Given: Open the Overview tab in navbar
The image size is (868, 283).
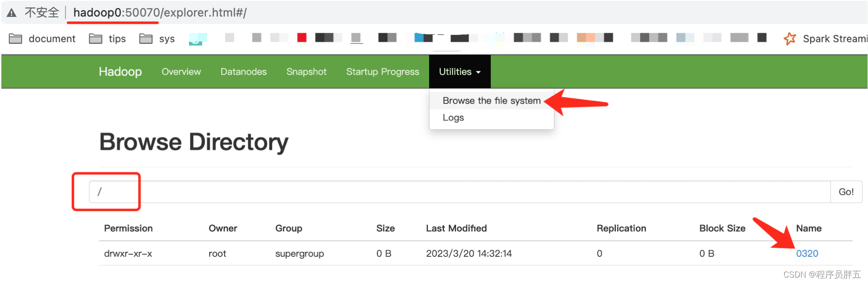Looking at the screenshot, I should point(181,71).
